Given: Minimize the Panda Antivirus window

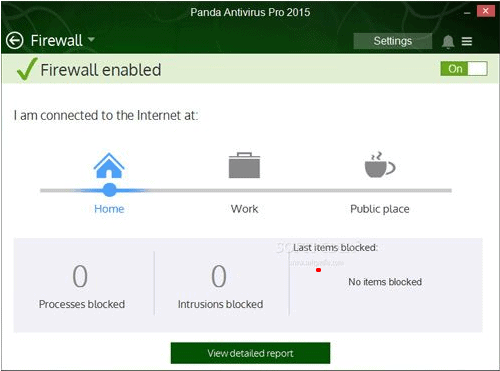Looking at the screenshot, I should click(x=467, y=13).
